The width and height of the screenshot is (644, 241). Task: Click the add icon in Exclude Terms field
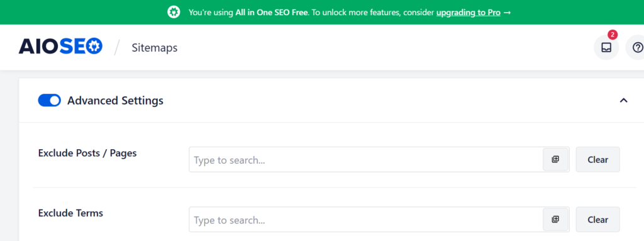556,219
